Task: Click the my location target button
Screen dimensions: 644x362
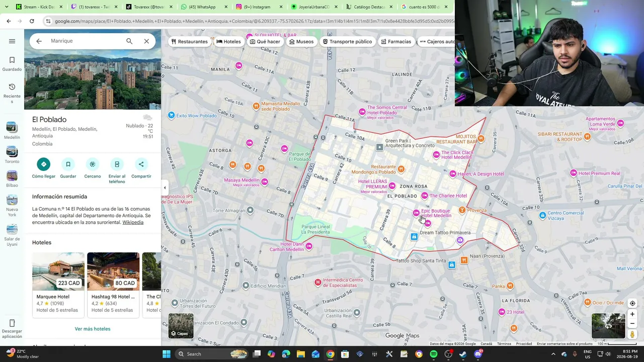Action: [x=632, y=304]
